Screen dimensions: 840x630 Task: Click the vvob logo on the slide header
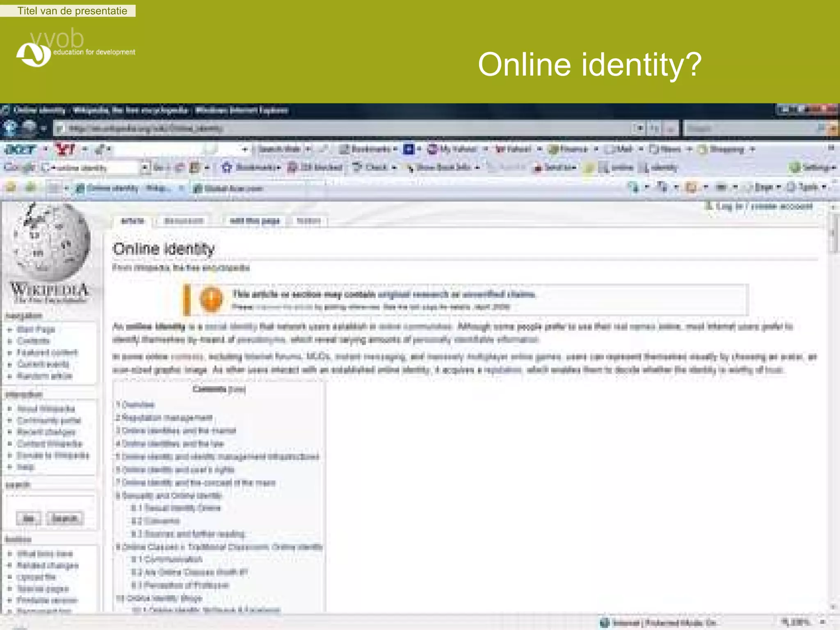pos(76,48)
